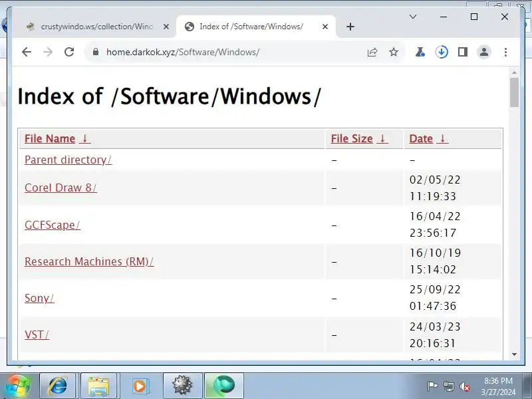Screen dimensions: 532x399
Task: Click the scrollbar down arrow
Action: click(x=514, y=354)
